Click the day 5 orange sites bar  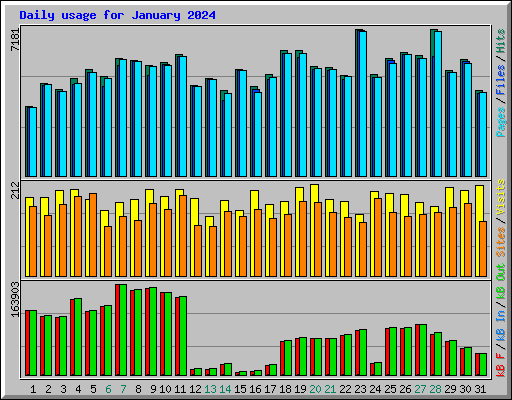coord(93,235)
